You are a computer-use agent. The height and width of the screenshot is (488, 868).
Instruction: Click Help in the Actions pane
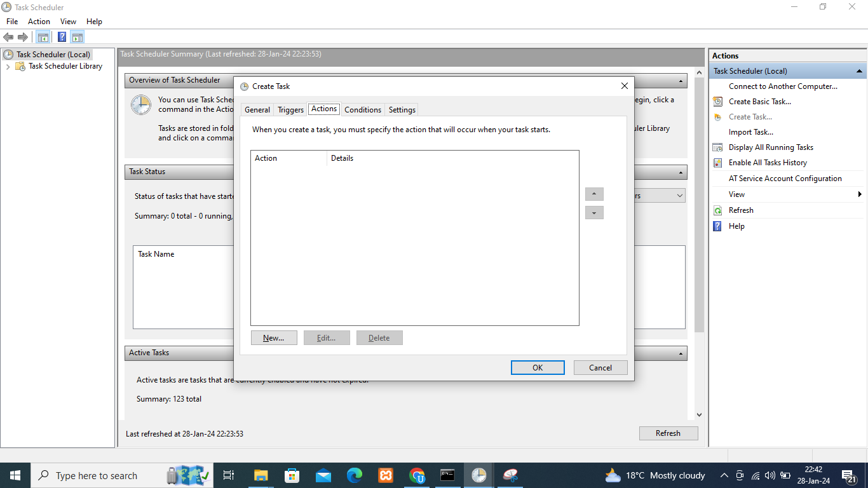tap(736, 226)
